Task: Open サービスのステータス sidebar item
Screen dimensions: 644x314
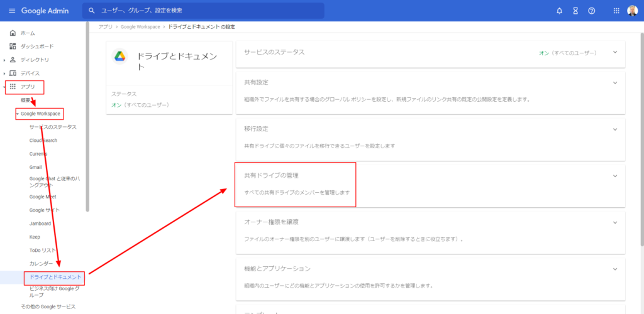Action: 53,127
